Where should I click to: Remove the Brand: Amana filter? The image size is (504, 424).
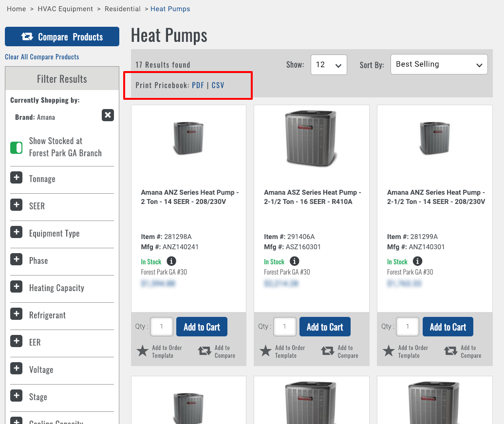click(x=108, y=115)
